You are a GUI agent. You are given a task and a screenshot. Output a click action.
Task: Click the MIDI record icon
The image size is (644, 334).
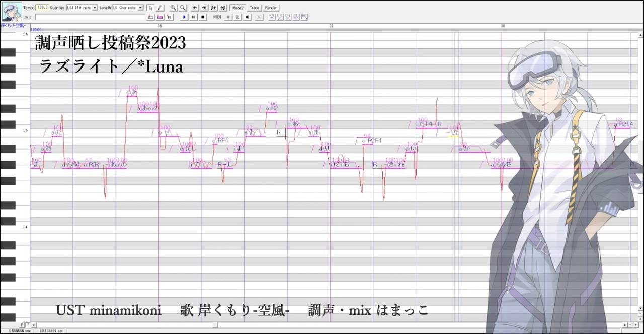pyautogui.click(x=228, y=17)
